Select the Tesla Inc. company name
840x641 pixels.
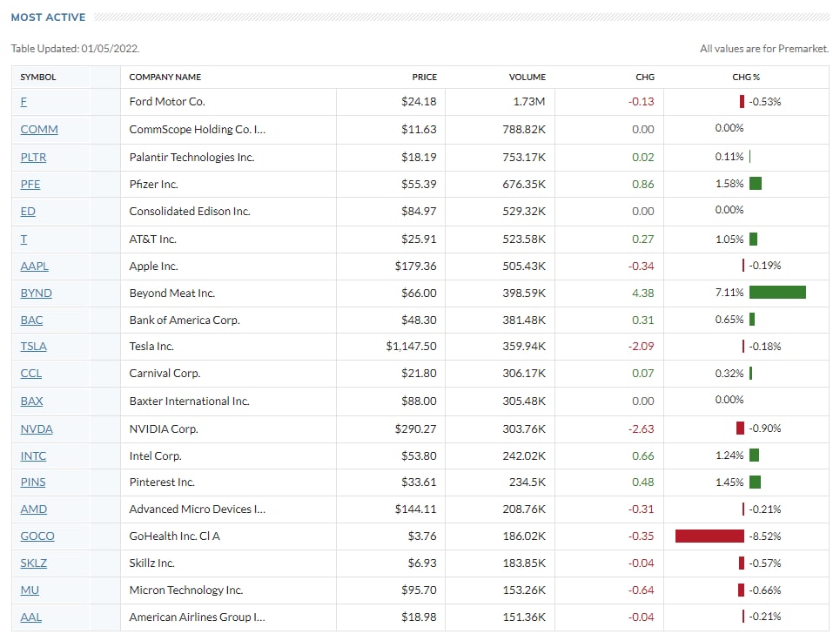(x=151, y=347)
